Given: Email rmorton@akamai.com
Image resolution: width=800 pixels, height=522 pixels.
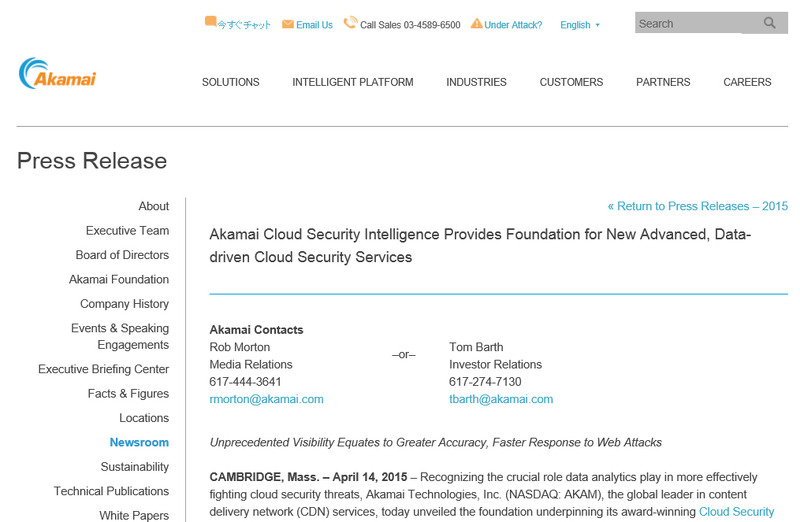Looking at the screenshot, I should click(266, 399).
